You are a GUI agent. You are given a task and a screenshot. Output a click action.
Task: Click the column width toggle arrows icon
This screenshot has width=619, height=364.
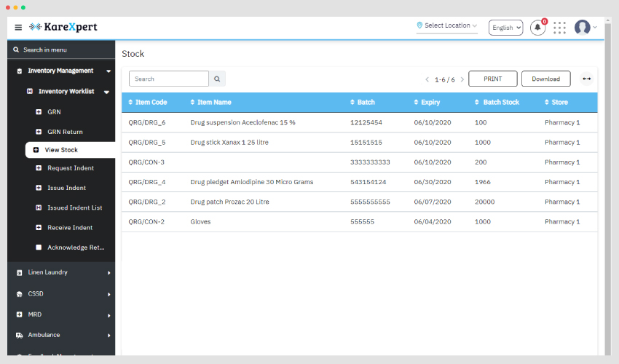587,79
